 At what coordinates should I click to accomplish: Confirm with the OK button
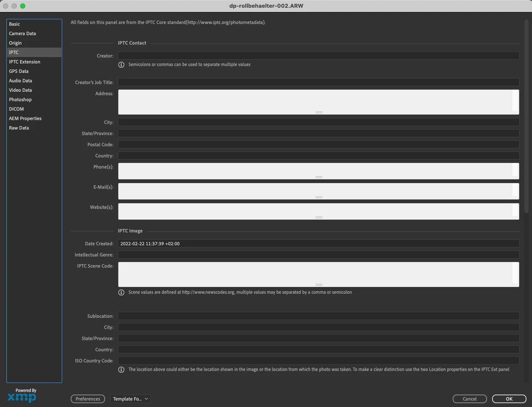coord(509,399)
